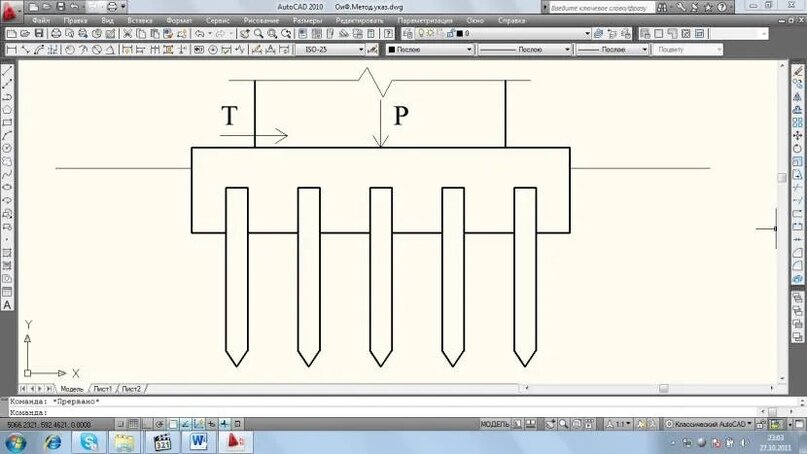Select Arc tool in Draw toolbar
This screenshot has width=807, height=454.
(7, 135)
